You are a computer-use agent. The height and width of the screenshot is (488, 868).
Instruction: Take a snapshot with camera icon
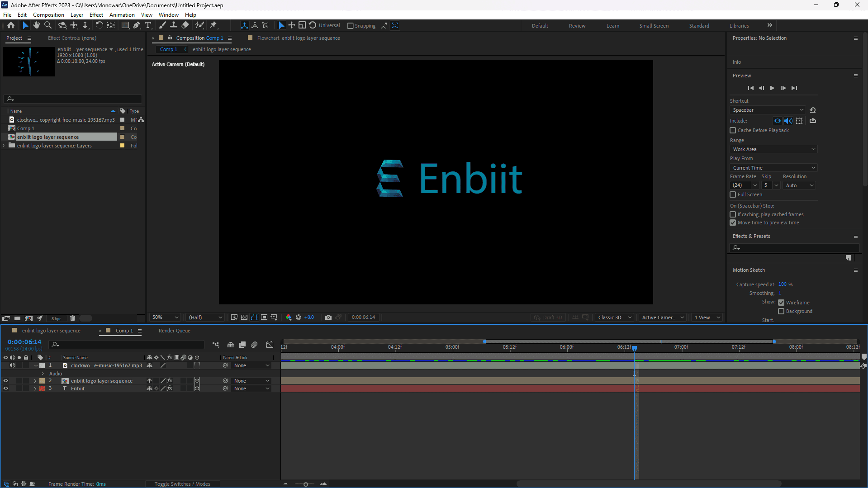328,317
